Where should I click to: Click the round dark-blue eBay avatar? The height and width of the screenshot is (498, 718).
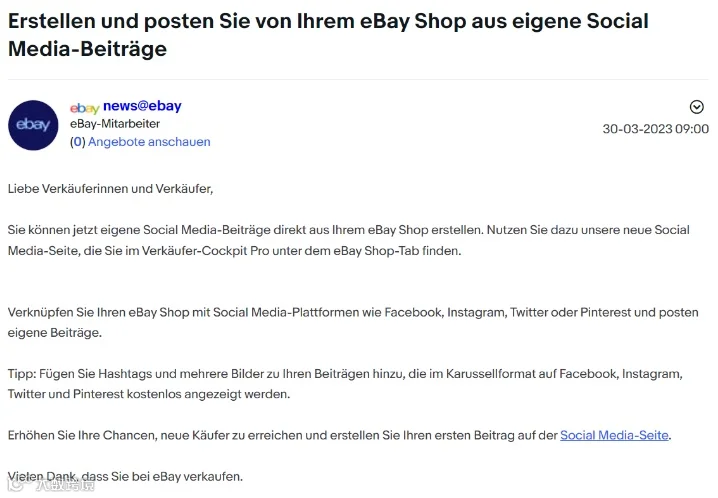click(33, 125)
